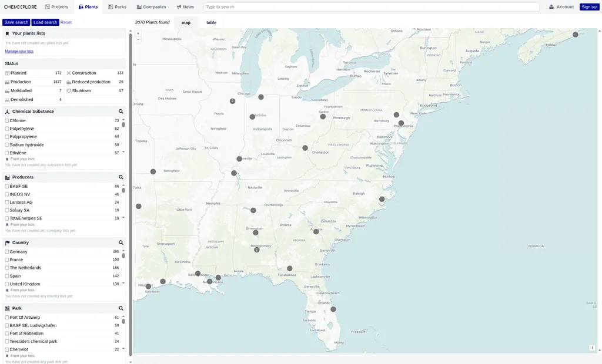This screenshot has width=602, height=364.
Task: Click the Account user icon
Action: point(551,7)
